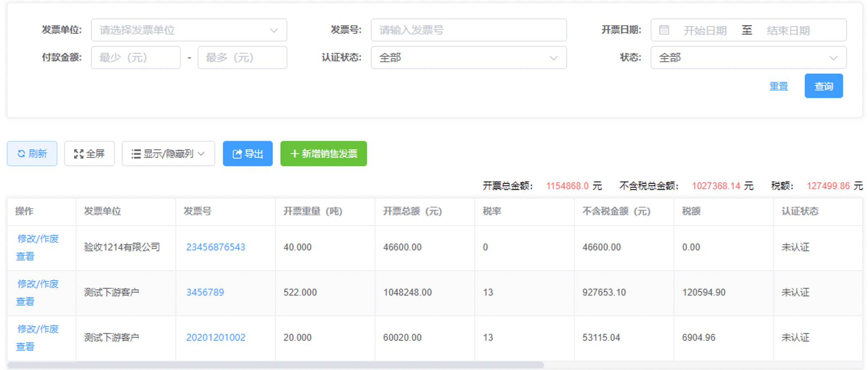The height and width of the screenshot is (370, 868).
Task: Click 修改/作废 in invoice 20201201002 row
Action: [x=38, y=329]
